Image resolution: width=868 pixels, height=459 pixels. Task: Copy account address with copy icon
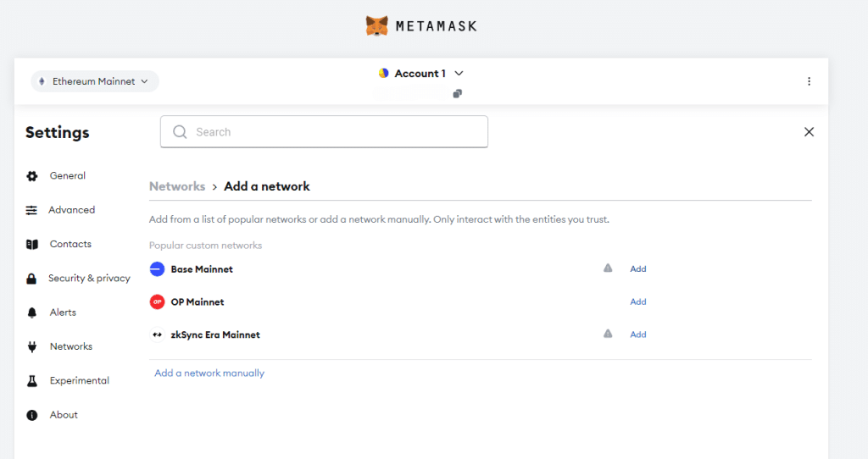[x=457, y=93]
